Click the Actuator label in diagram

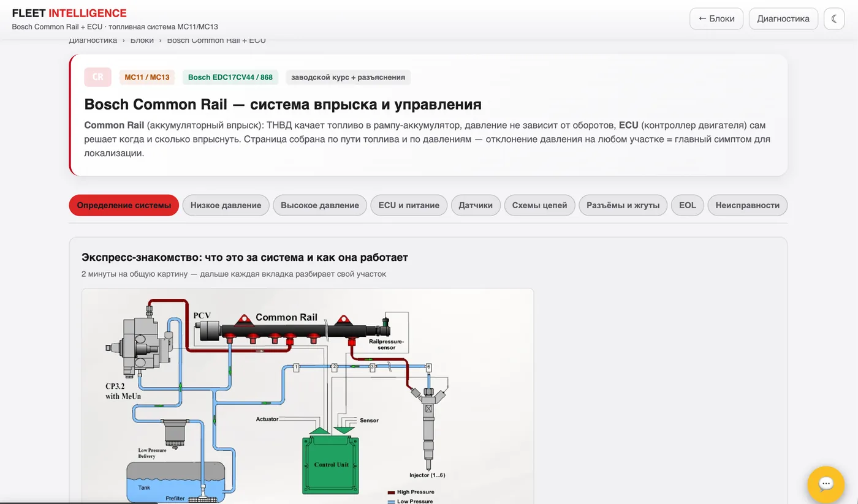pos(267,419)
